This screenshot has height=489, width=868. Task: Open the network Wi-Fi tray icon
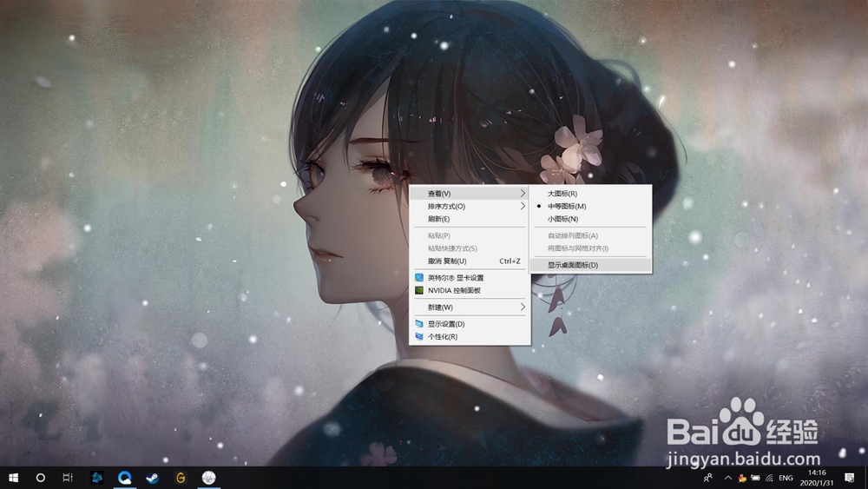[769, 478]
